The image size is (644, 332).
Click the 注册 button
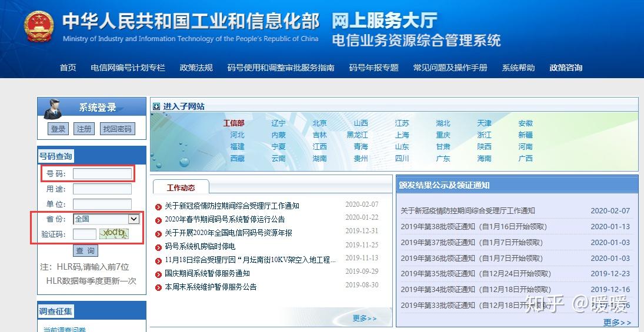point(84,129)
